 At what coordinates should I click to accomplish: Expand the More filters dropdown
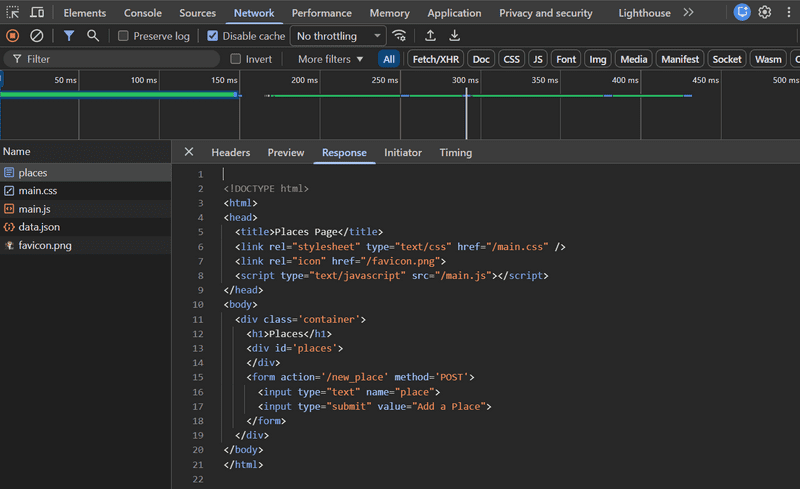coord(331,59)
